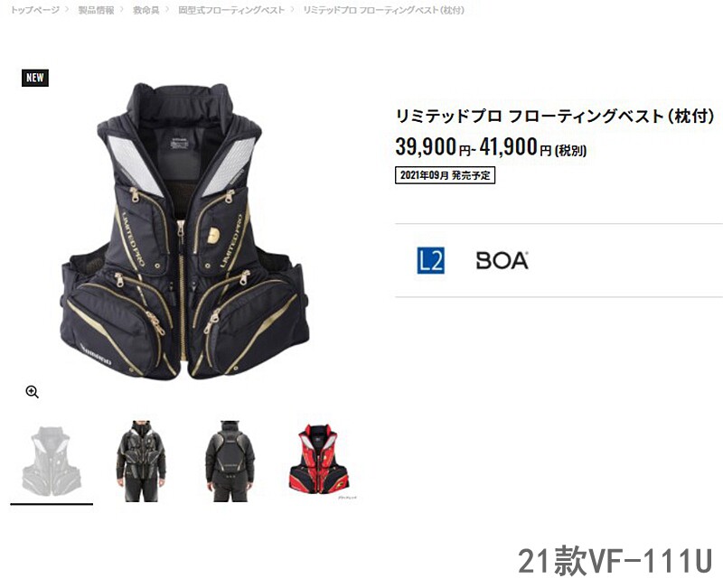Click the BOA logo

pos(502,260)
